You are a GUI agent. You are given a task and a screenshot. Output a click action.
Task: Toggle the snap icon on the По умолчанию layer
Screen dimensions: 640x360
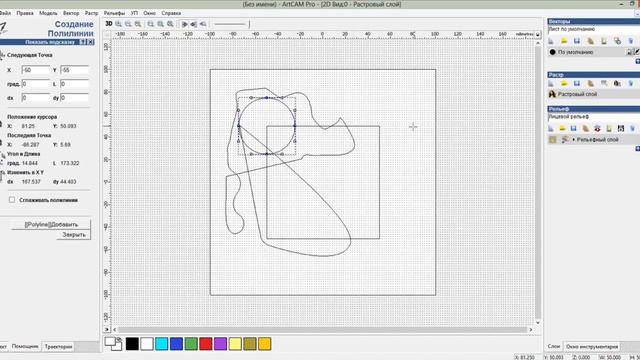coord(630,52)
